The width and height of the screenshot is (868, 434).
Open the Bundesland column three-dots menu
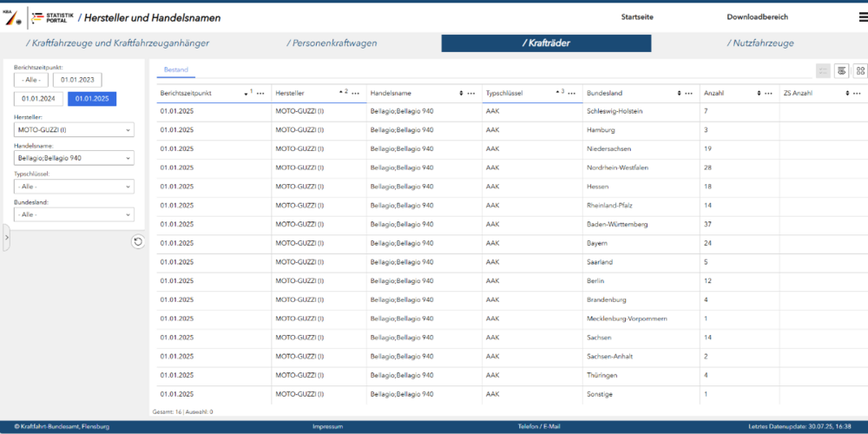(x=688, y=93)
